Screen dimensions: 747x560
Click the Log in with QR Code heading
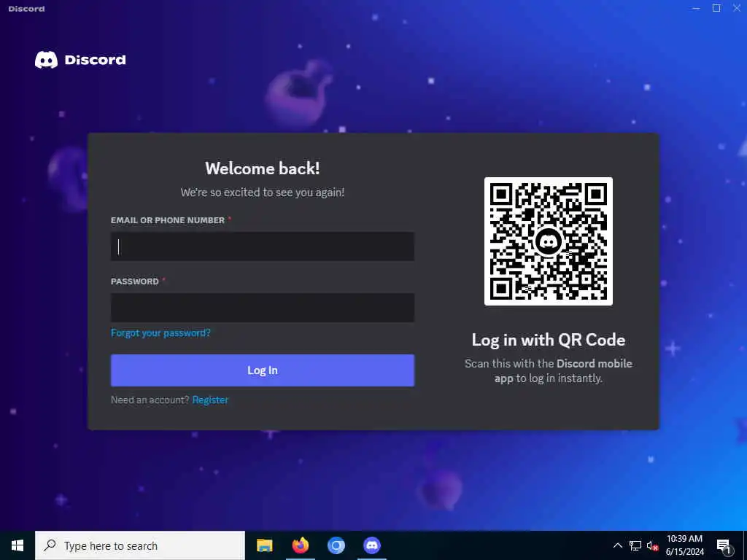[549, 340]
